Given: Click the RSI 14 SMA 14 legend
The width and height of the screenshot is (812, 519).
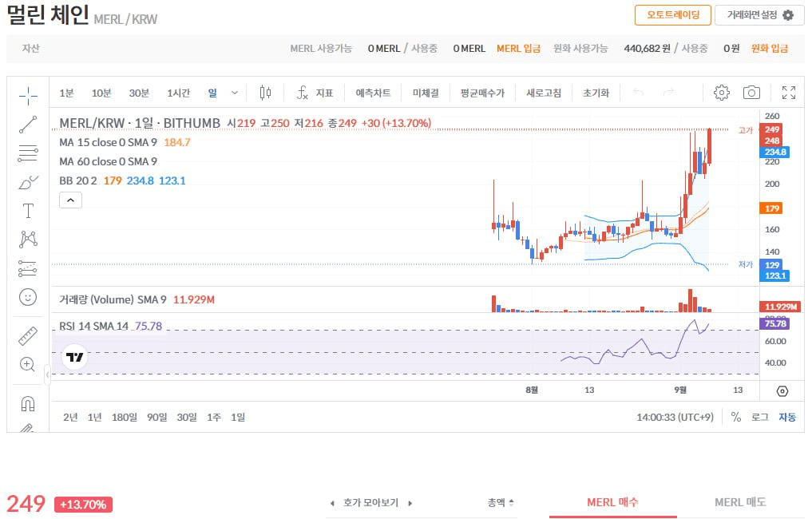Looking at the screenshot, I should 93,326.
